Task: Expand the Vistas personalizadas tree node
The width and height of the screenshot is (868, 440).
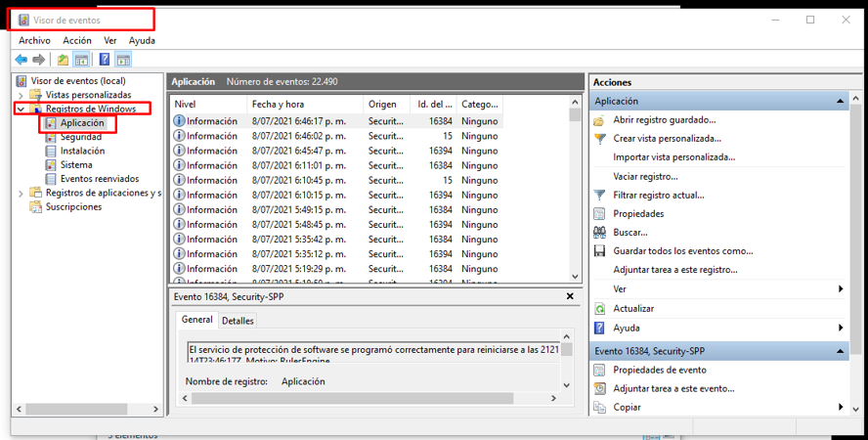Action: click(x=22, y=95)
